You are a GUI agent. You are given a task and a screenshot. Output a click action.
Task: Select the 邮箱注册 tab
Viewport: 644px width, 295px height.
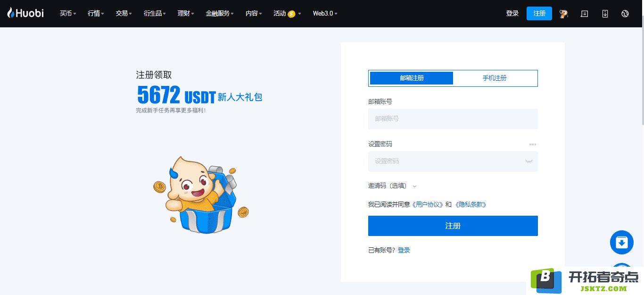pos(412,78)
